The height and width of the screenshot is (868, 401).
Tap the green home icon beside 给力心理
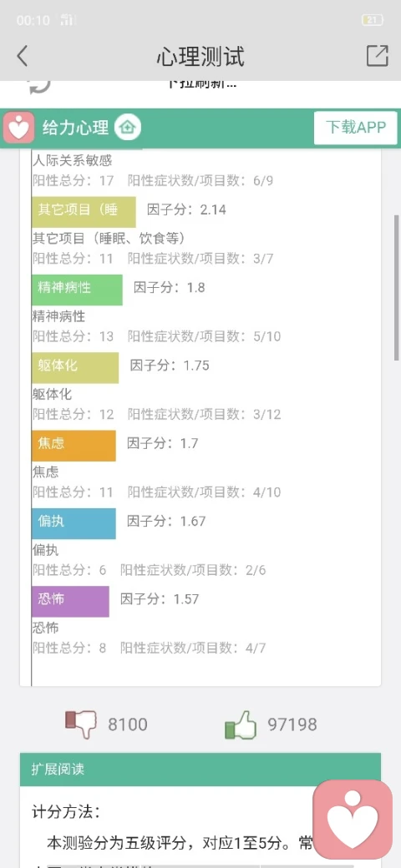[128, 128]
